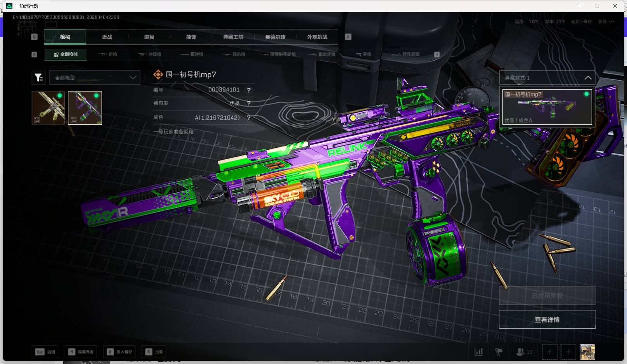Viewport: 627px width, 364px height.
Task: Filter by 步枪 category
Action: coord(108,54)
